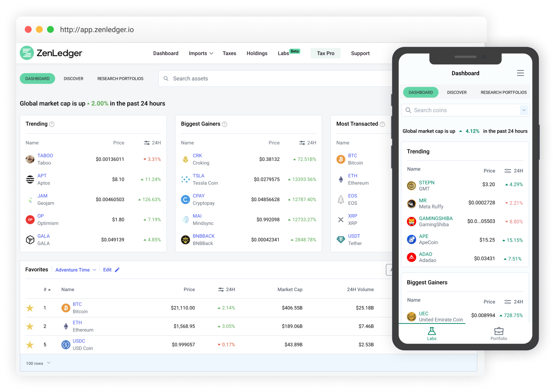Sort Favorites by the # column
The width and height of the screenshot is (556, 392).
tap(47, 289)
